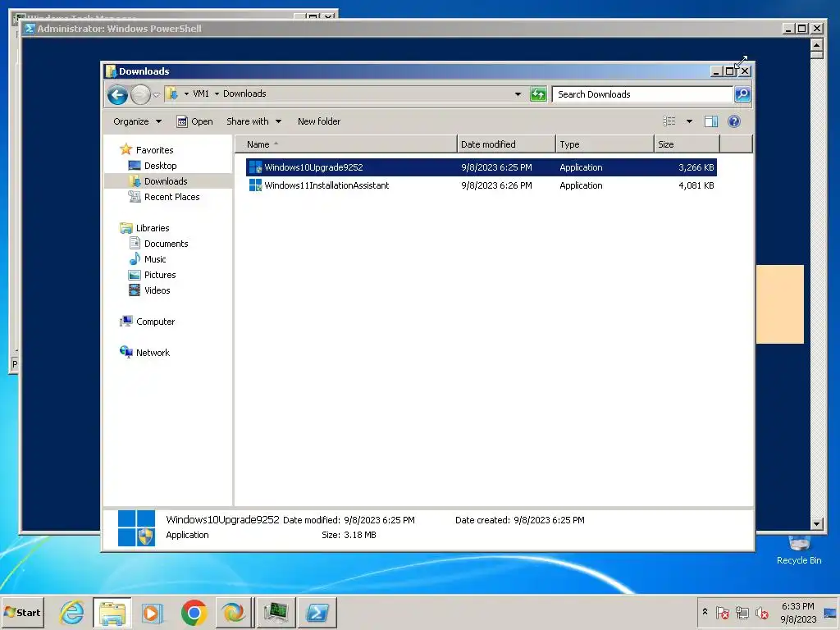Launch Internet Explorer from the taskbar

(72, 612)
